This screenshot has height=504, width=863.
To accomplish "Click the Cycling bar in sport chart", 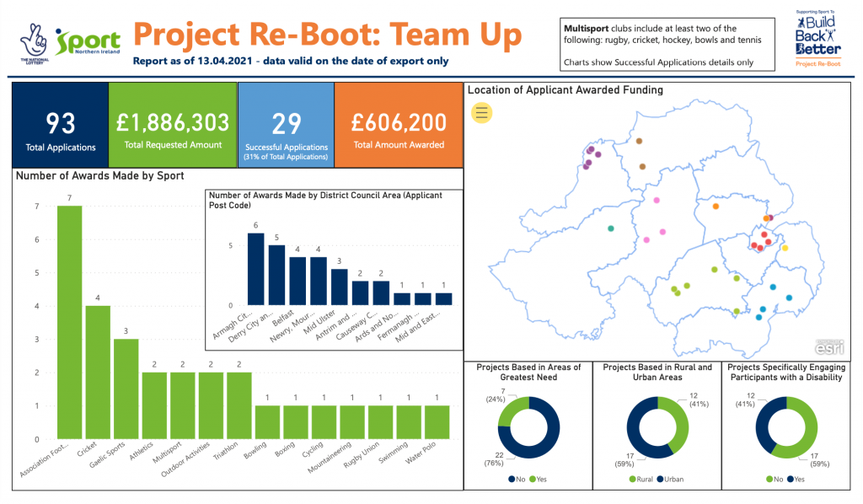I will pyautogui.click(x=324, y=422).
